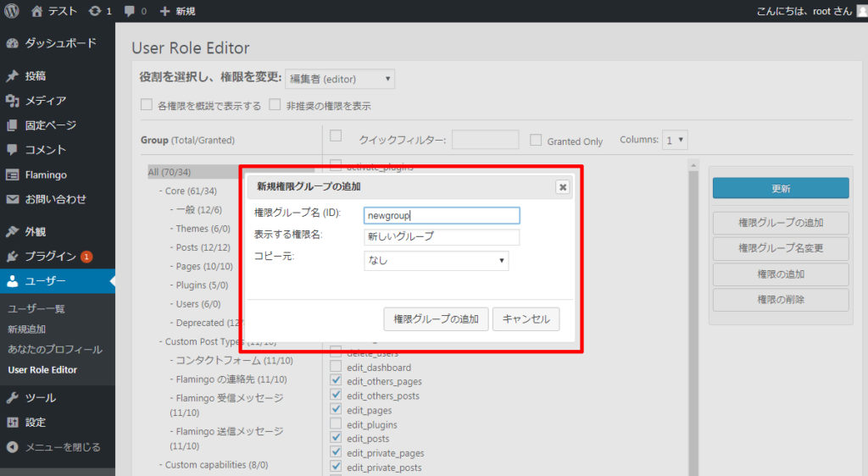The image size is (868, 476).
Task: Open the テスト site home icon
Action: (36, 11)
